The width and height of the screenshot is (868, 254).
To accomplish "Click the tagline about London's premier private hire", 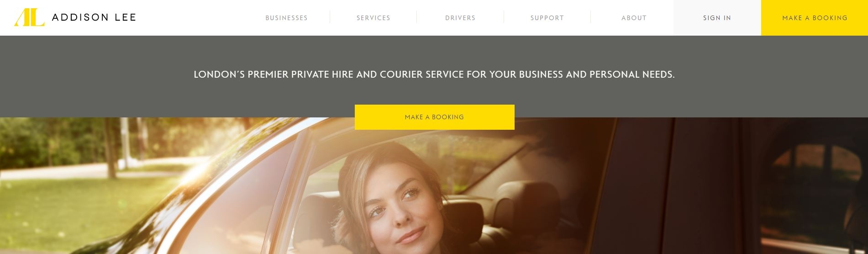I will coord(434,74).
